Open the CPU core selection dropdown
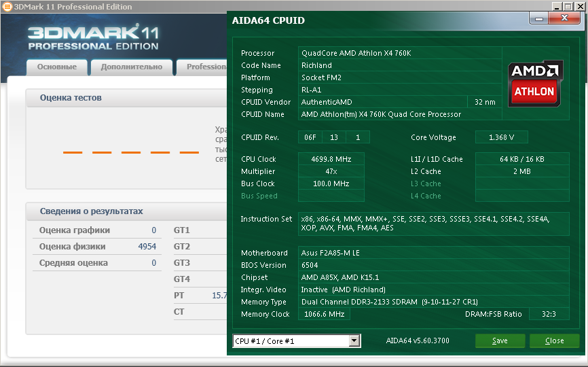Screen dimensions: 588x367 [x=296, y=340]
